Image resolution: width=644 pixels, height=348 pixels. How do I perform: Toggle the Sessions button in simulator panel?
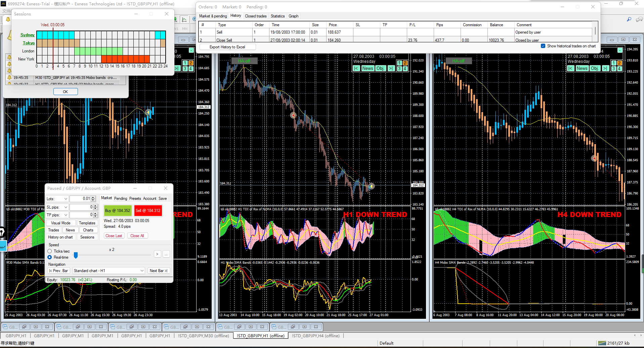(87, 237)
